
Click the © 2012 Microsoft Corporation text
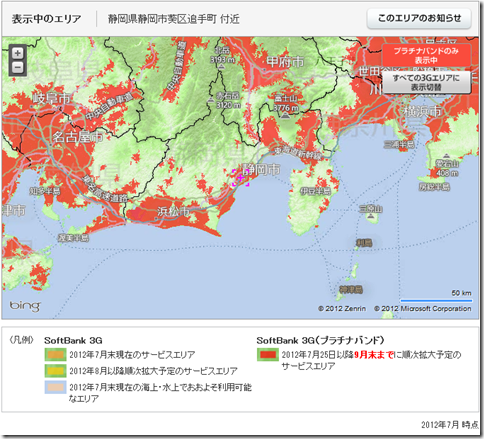pyautogui.click(x=423, y=309)
